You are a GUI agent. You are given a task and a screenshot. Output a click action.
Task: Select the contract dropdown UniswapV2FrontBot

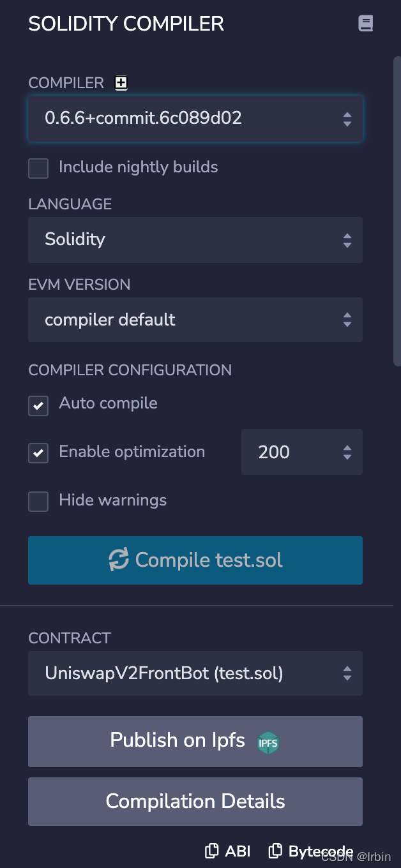pos(195,673)
